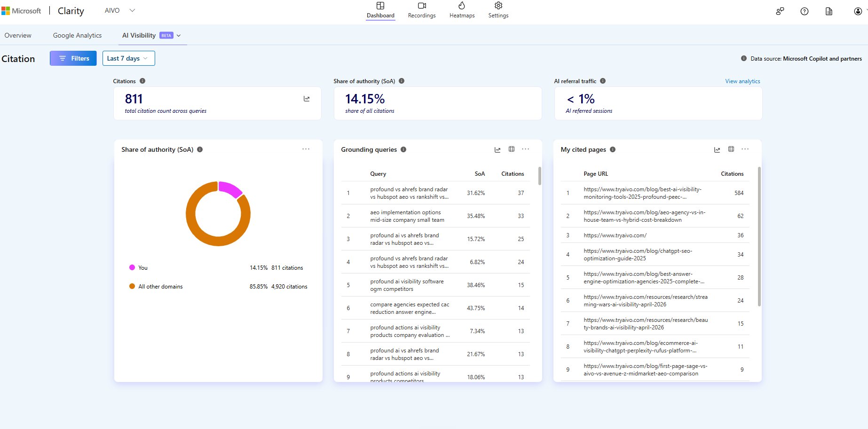
Task: Show info icon next to Grounding queries
Action: (x=403, y=149)
